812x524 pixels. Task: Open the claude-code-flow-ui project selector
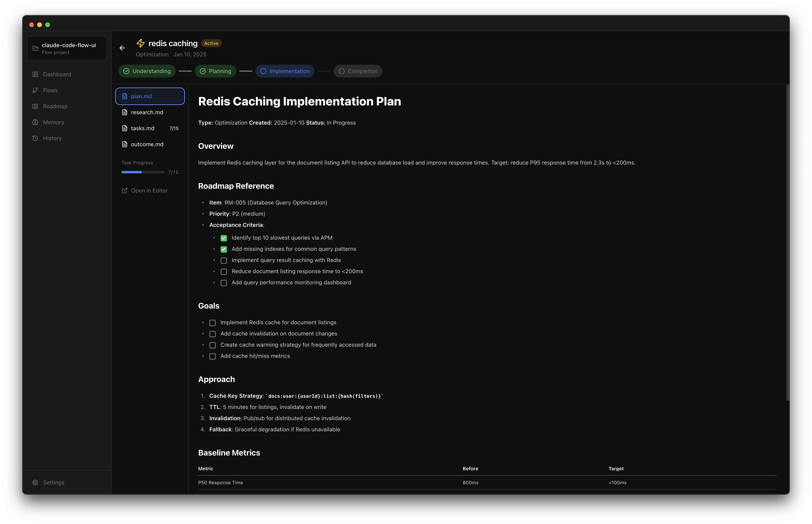[x=67, y=48]
